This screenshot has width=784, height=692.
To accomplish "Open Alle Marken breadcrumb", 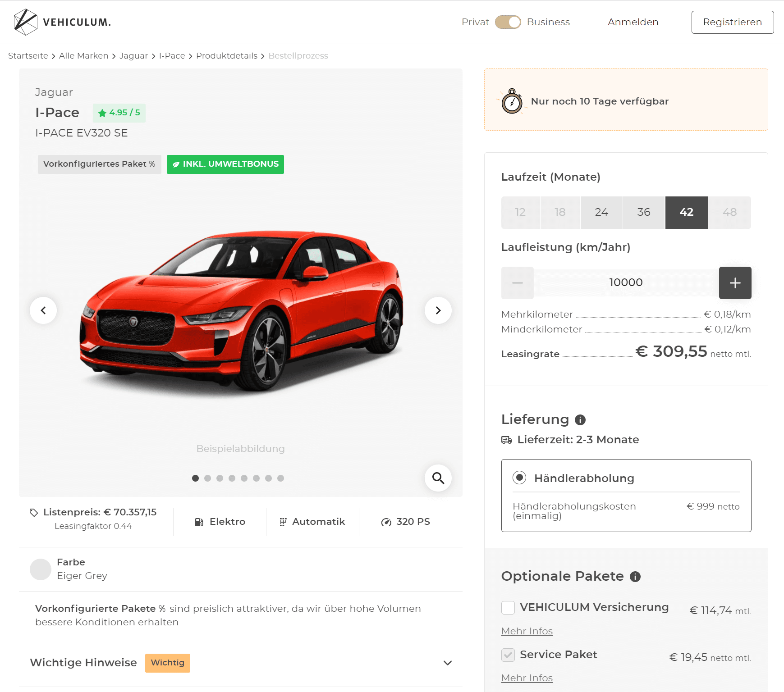I will (83, 56).
